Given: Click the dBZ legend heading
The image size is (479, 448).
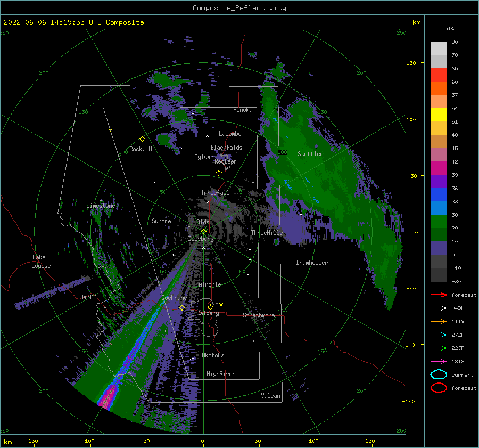Looking at the screenshot, I should click(x=451, y=28).
